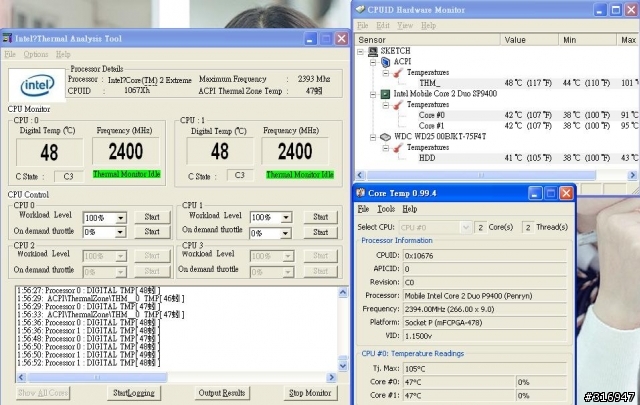Click VID field showing 1.1500v

pos(485,336)
